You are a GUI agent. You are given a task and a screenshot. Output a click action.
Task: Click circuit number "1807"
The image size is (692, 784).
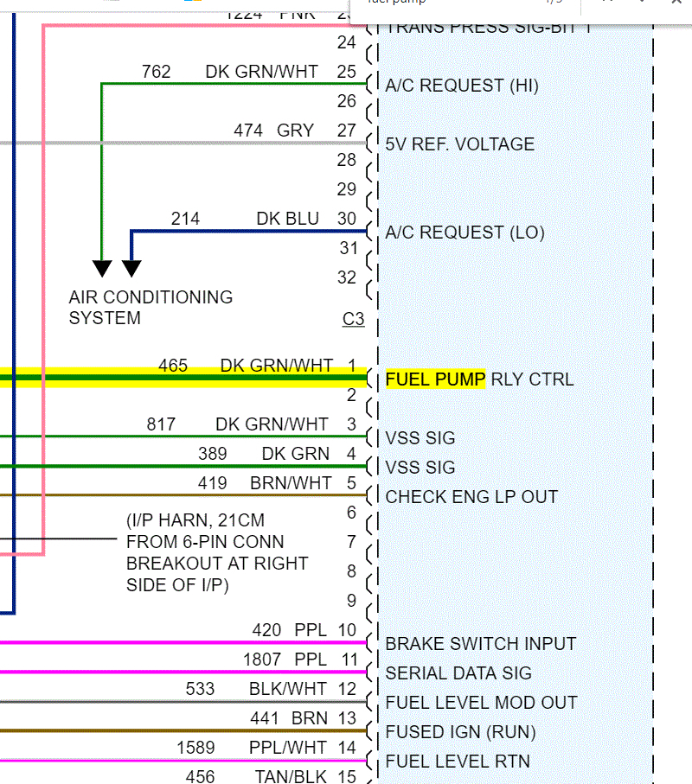coord(262,660)
